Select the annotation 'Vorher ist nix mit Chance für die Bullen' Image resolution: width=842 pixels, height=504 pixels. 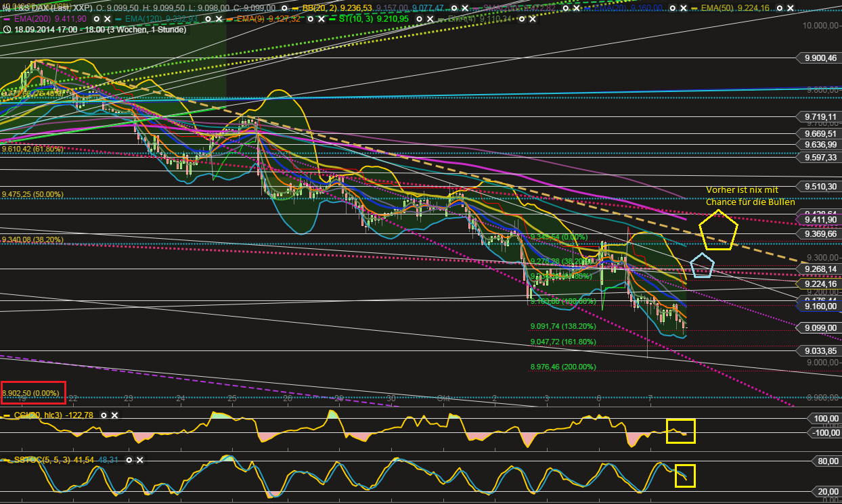coord(750,196)
